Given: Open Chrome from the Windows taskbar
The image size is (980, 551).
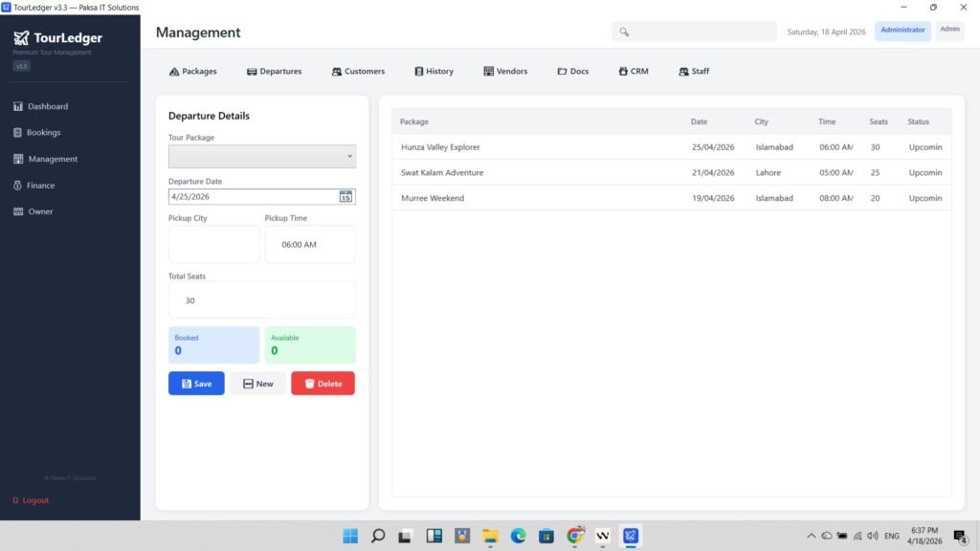Looking at the screenshot, I should [x=575, y=537].
